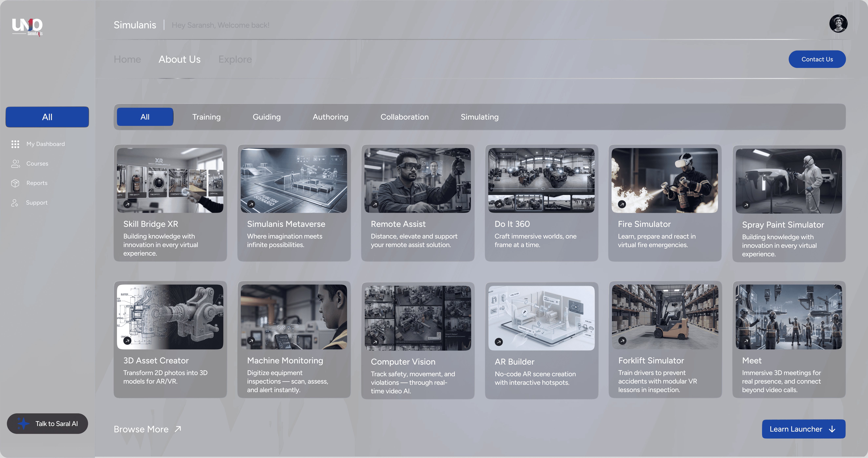
Task: Click the Courses people icon
Action: 15,164
